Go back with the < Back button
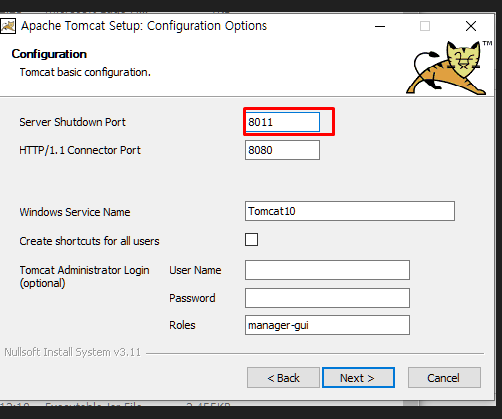Screen dimensions: 502x419 [283, 378]
